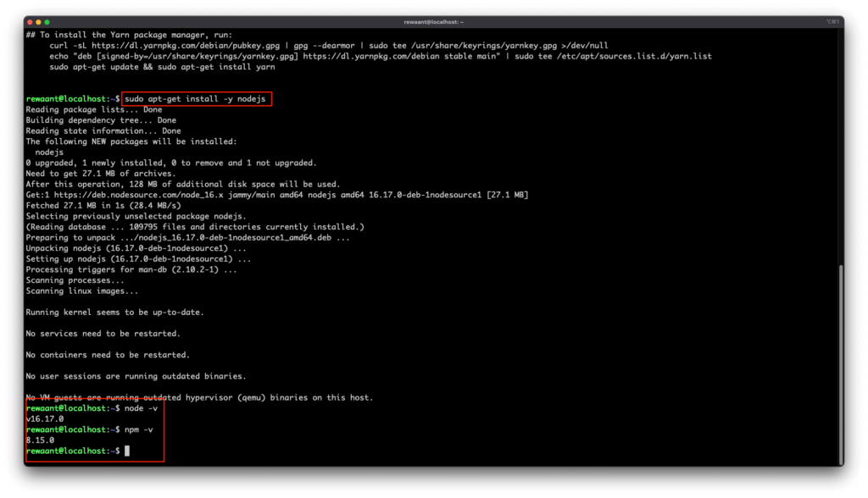Open the dl.yarnpkg.com/debian URL in echo line
The image size is (868, 498).
coord(376,56)
